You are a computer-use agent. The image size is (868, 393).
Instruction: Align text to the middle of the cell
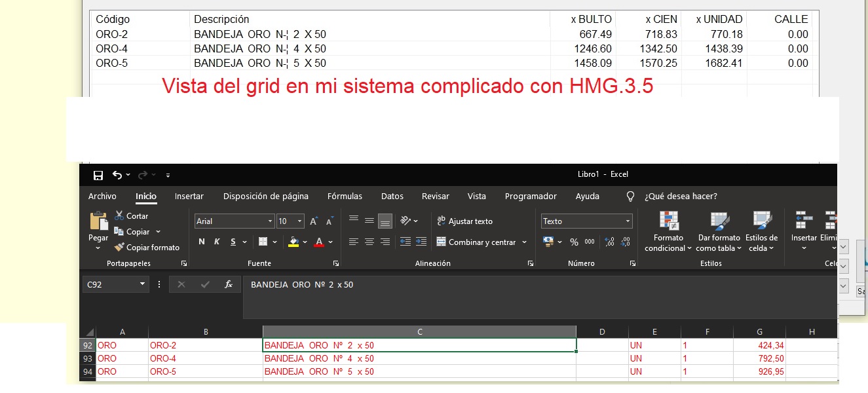point(369,221)
